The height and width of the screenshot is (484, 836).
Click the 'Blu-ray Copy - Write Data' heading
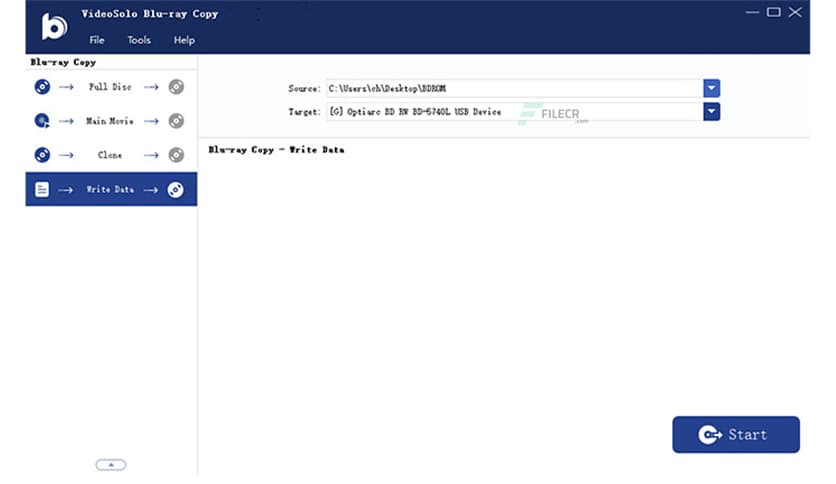tap(276, 150)
